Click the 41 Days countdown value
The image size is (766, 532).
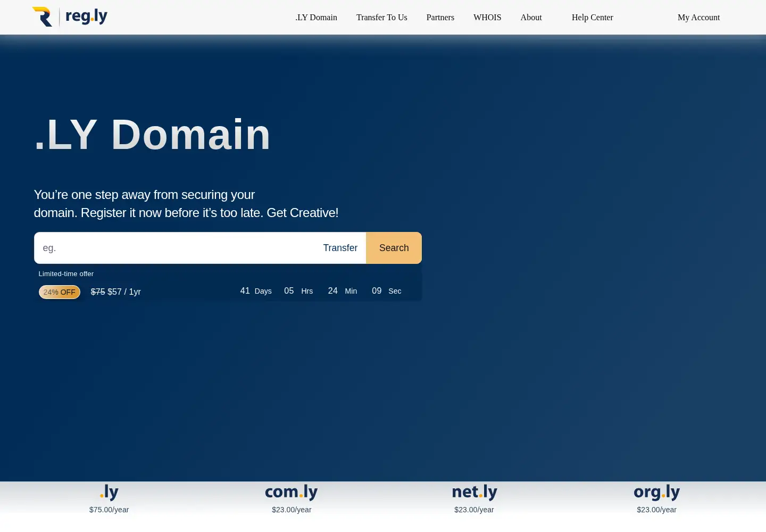coord(256,291)
